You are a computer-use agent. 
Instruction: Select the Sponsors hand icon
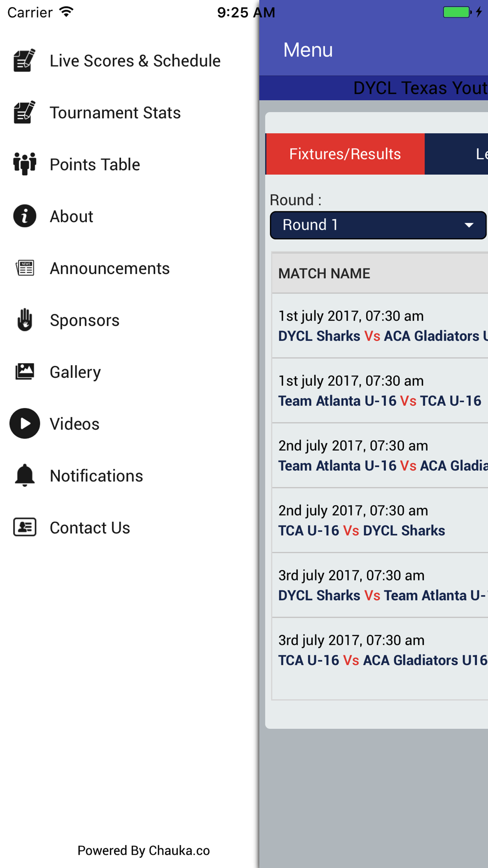click(x=24, y=320)
